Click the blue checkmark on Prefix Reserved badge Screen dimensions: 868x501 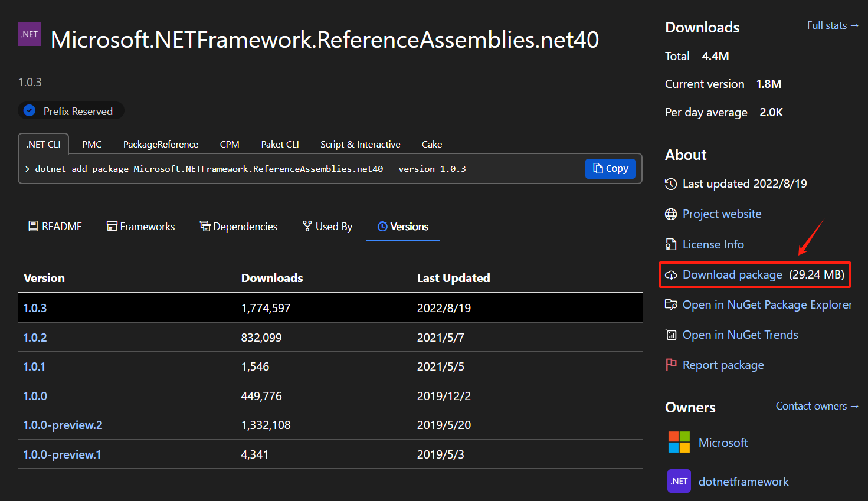(30, 110)
